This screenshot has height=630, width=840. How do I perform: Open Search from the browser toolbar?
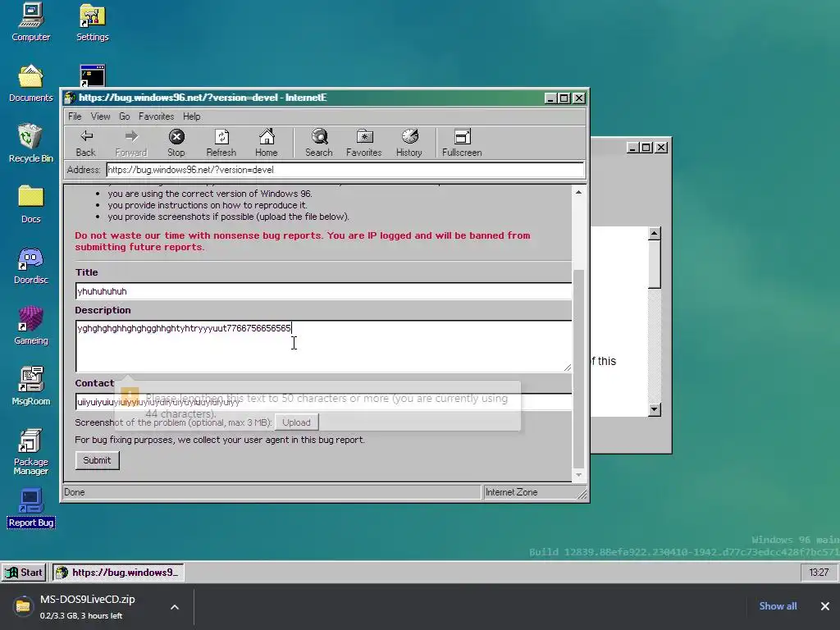[319, 143]
